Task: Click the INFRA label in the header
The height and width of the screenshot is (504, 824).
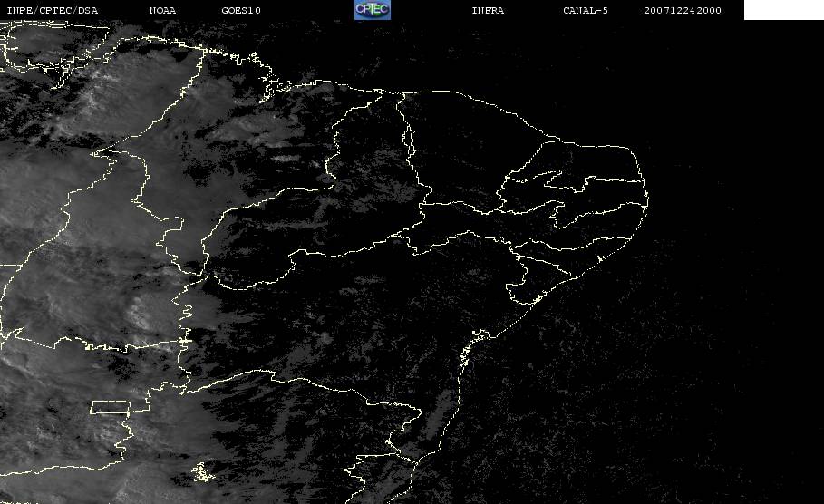Action: pos(489,11)
